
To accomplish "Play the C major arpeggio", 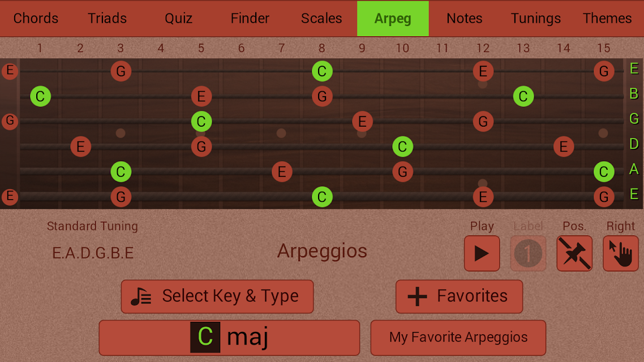I will tap(482, 253).
